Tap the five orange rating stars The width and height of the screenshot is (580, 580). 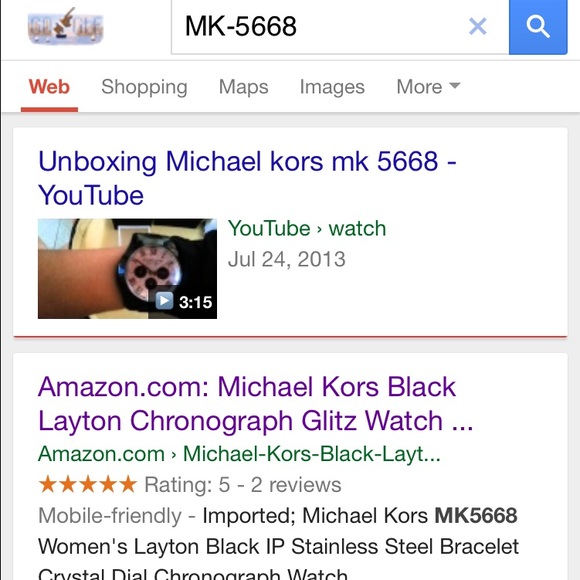coord(87,484)
